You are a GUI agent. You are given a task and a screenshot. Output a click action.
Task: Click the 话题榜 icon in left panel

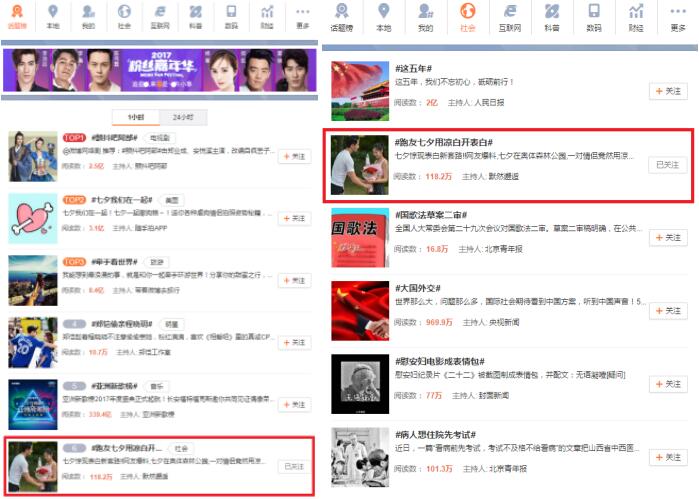[18, 16]
